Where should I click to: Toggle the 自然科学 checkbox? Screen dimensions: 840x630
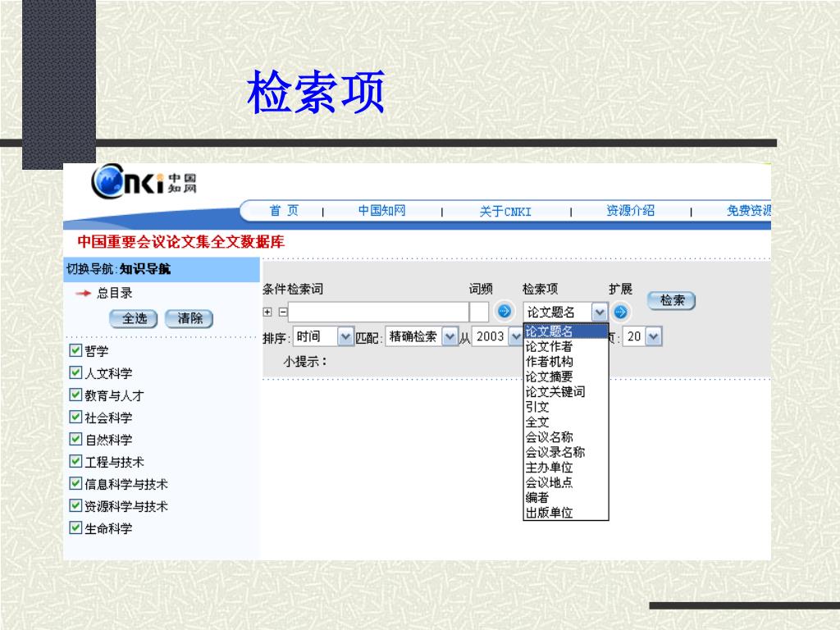point(75,440)
